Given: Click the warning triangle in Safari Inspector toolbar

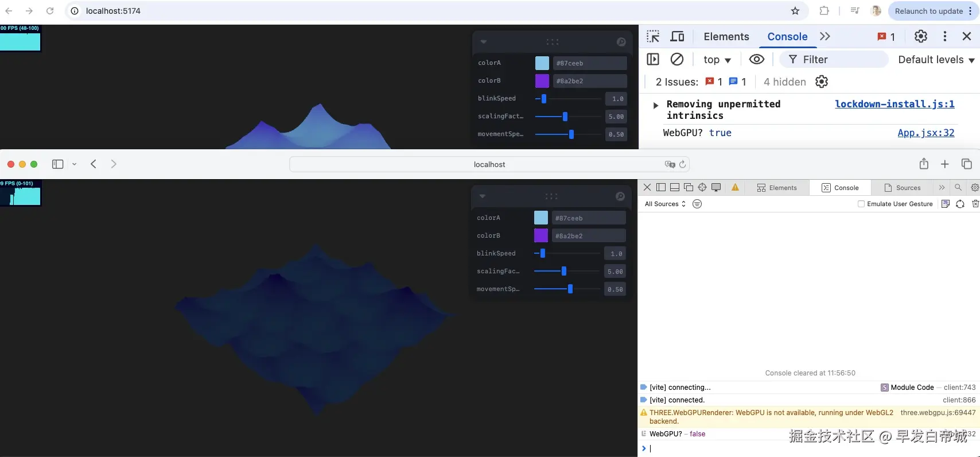Looking at the screenshot, I should click(735, 187).
